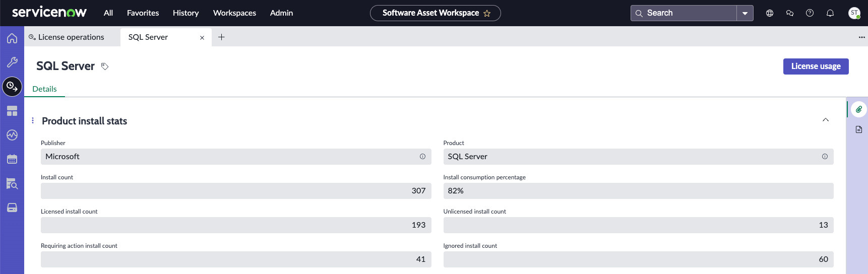868x274 pixels.
Task: Open the building search sidebar icon
Action: pos(12,183)
